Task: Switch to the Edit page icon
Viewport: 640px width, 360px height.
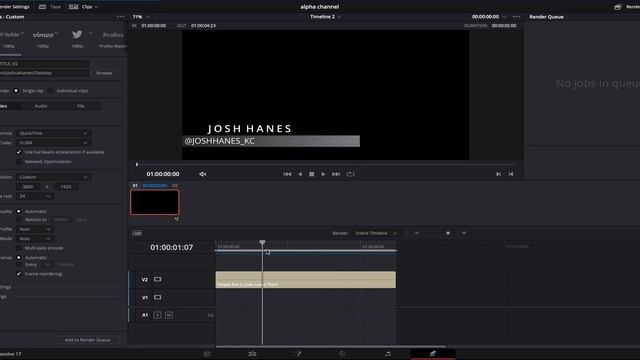Action: click(252, 354)
